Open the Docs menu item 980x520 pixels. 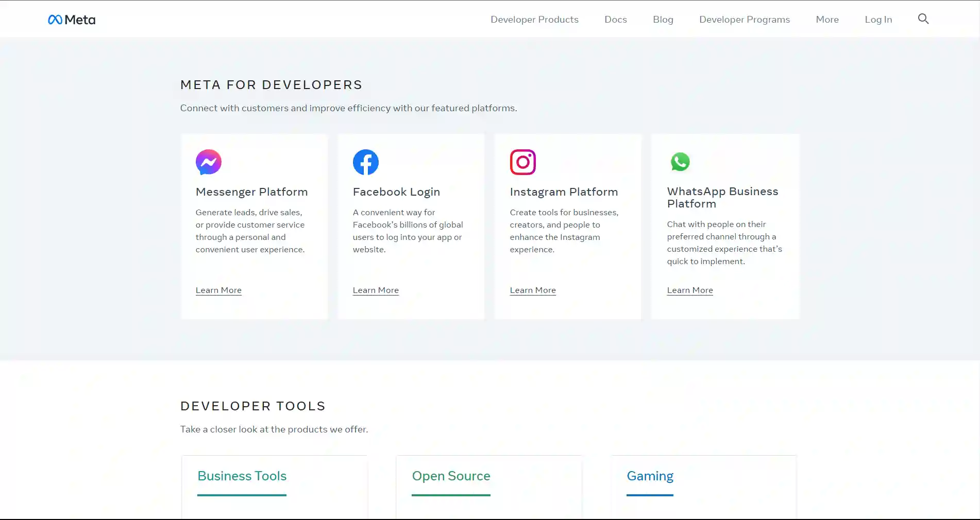point(616,20)
